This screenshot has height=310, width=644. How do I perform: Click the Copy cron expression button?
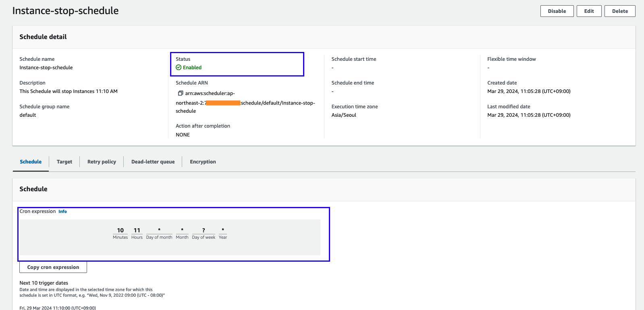53,267
